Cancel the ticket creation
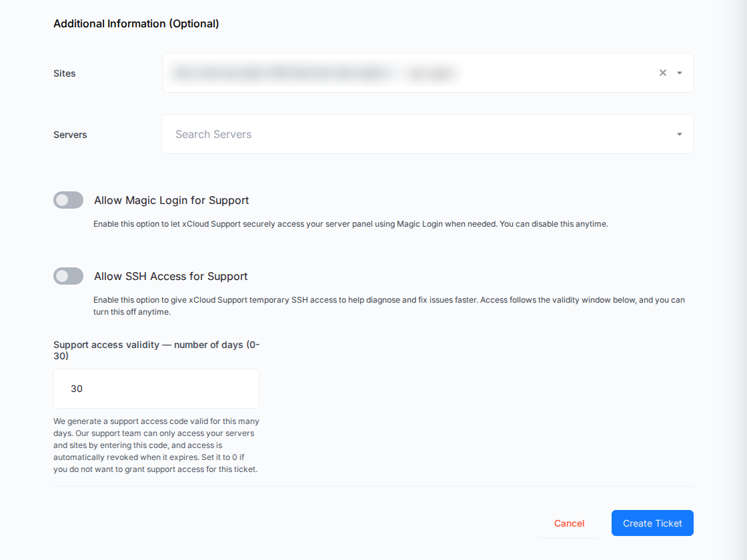Image resolution: width=747 pixels, height=560 pixels. (x=570, y=523)
